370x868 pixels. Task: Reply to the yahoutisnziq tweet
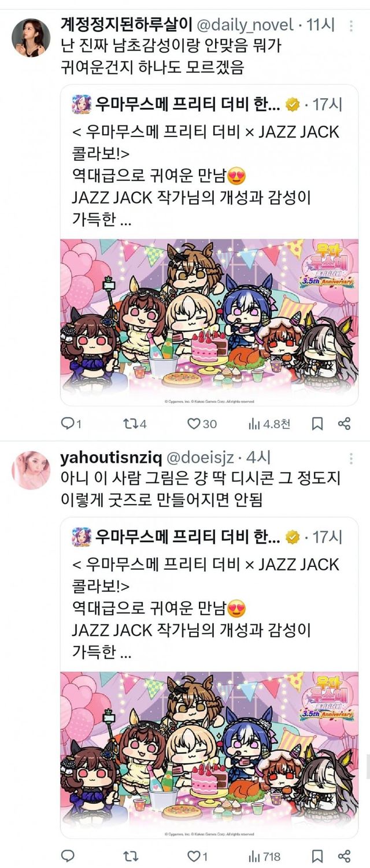point(68,855)
